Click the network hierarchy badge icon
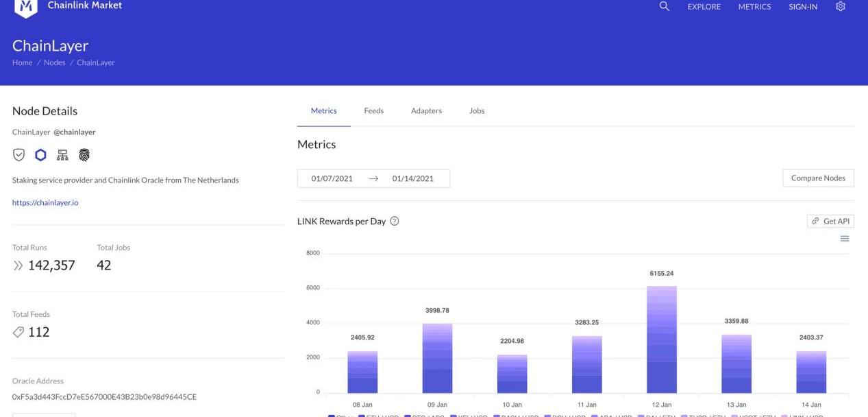This screenshot has width=868, height=417. (62, 156)
